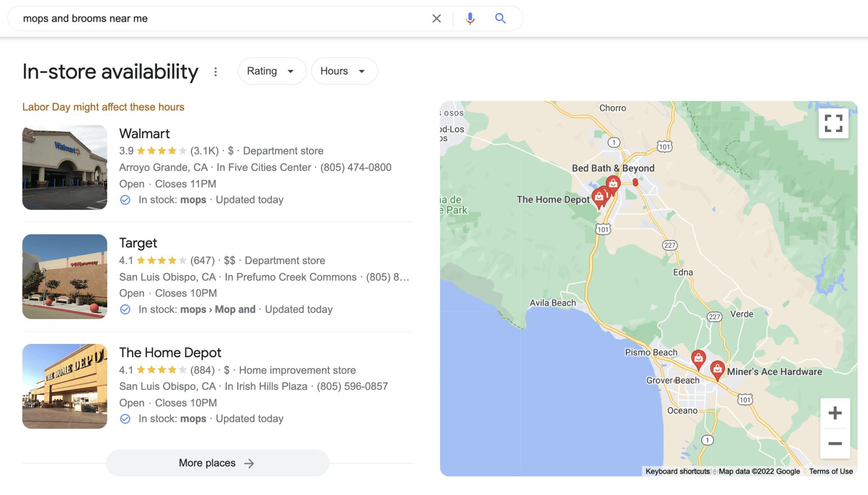
Task: Open the three-dot options next to In-store availability
Action: (216, 71)
